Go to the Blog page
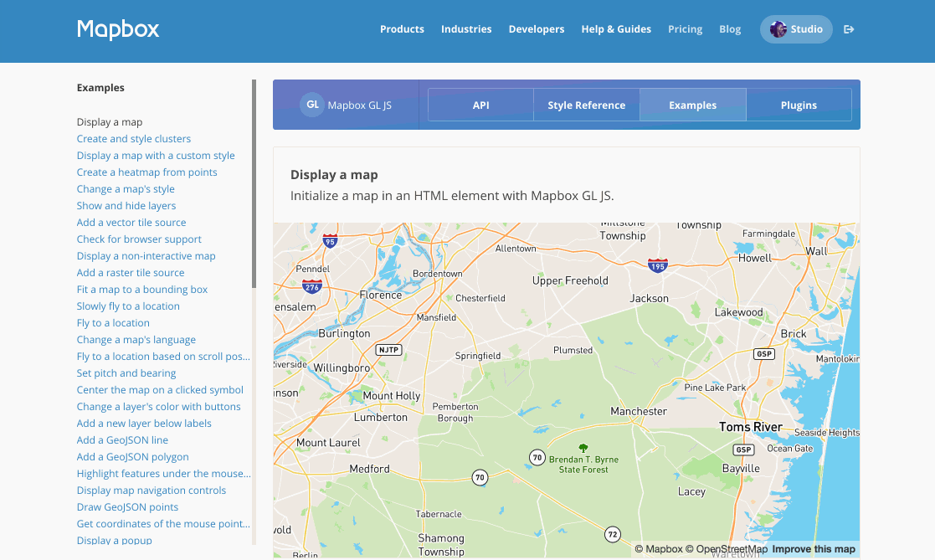 coord(730,29)
